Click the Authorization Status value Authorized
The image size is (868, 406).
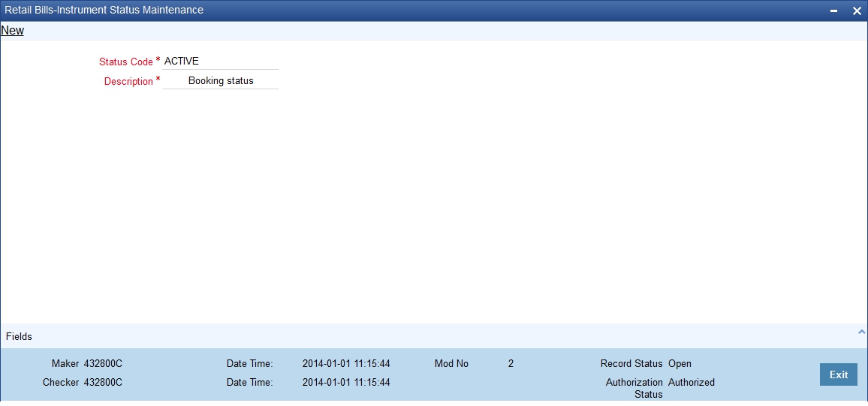click(x=692, y=382)
